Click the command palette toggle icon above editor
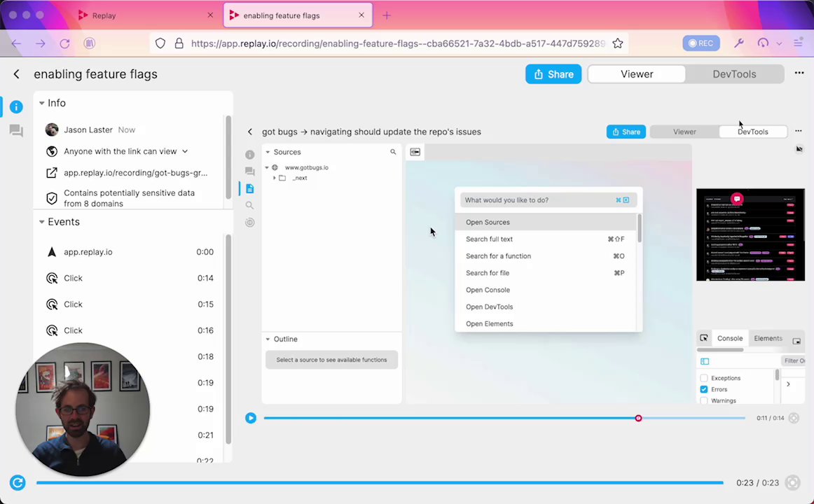Image resolution: width=814 pixels, height=504 pixels. coord(415,152)
